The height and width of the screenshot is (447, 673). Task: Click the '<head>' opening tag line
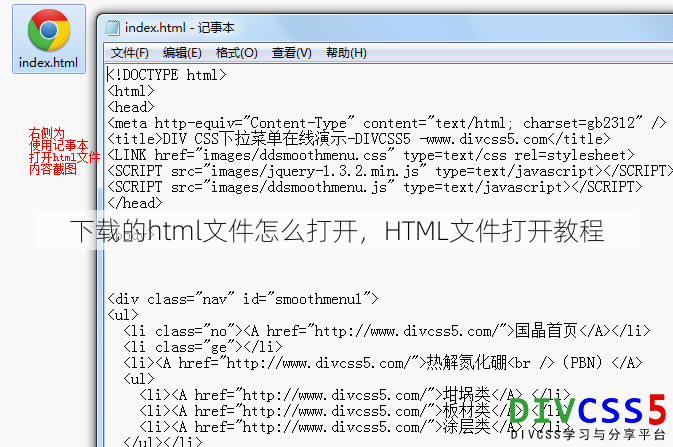[131, 107]
